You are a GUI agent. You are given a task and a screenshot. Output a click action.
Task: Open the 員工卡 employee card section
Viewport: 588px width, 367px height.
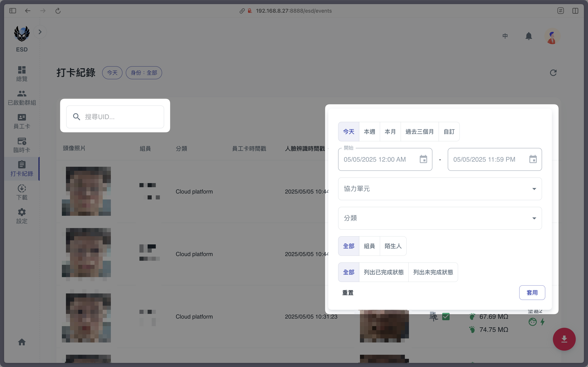pos(22,121)
